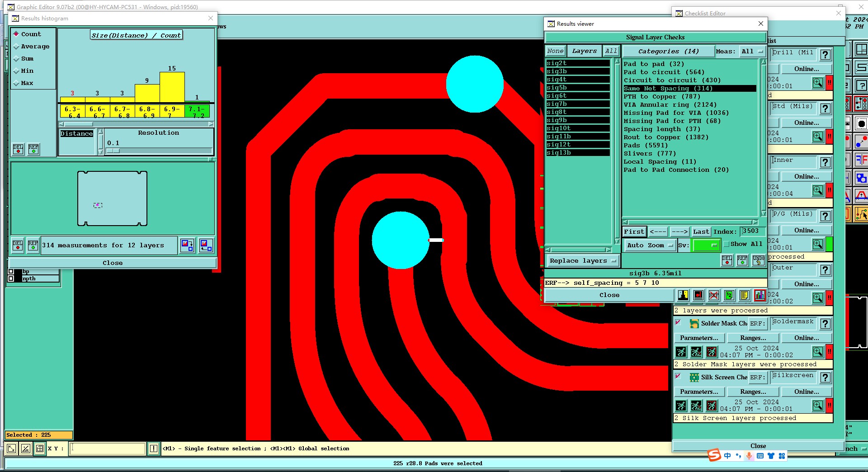Open the Replace layers dropdown
The height and width of the screenshot is (472, 868).
click(583, 261)
